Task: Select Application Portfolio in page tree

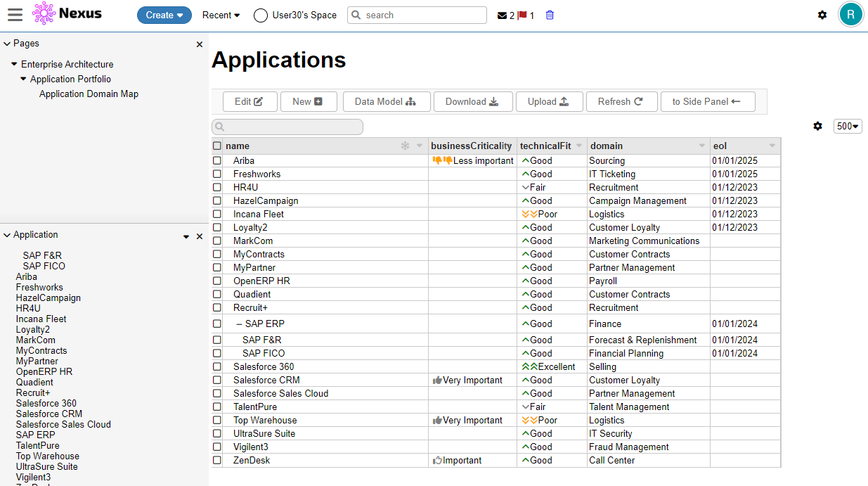Action: click(70, 79)
